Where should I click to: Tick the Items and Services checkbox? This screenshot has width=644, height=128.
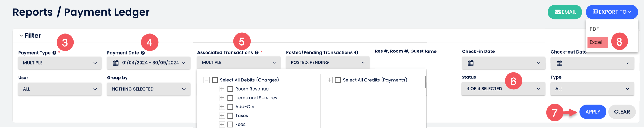[230, 98]
